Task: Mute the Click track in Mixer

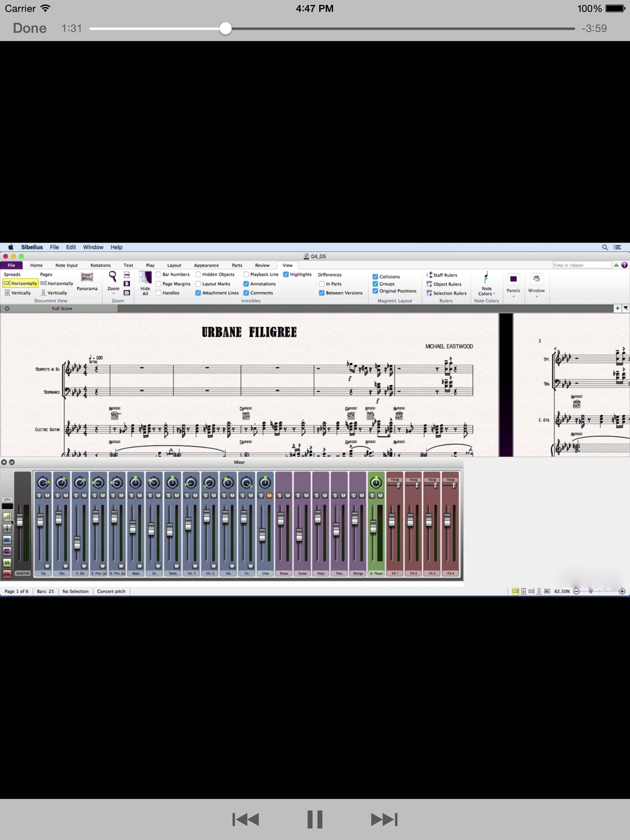Action: 269,496
